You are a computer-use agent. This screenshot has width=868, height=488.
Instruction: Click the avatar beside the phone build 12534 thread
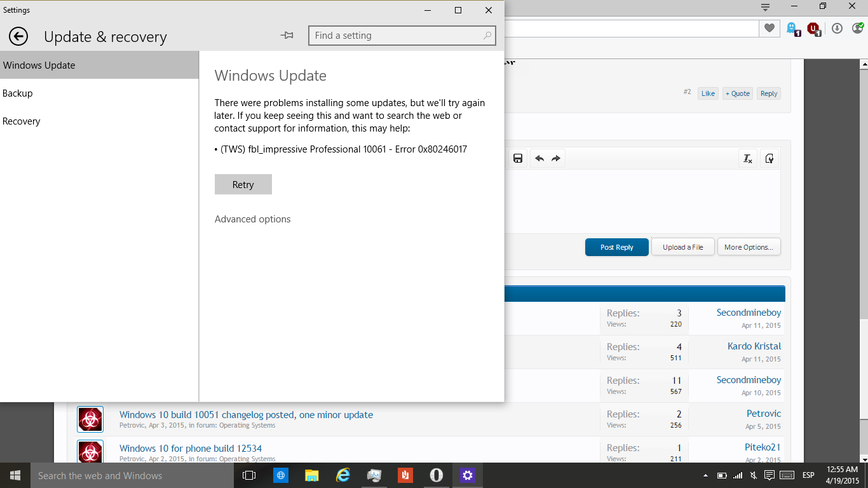90,451
